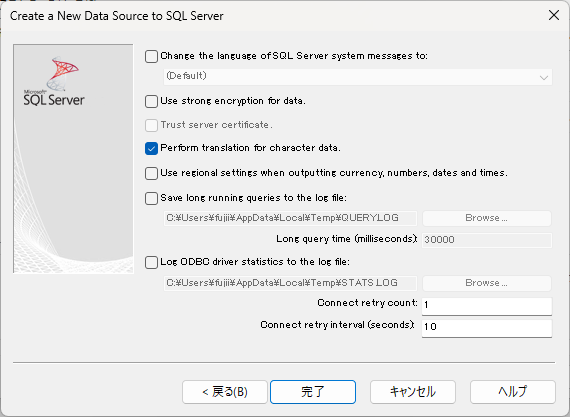Click the STATS.LOG file path field
Screen dimensions: 570x417
(290, 283)
